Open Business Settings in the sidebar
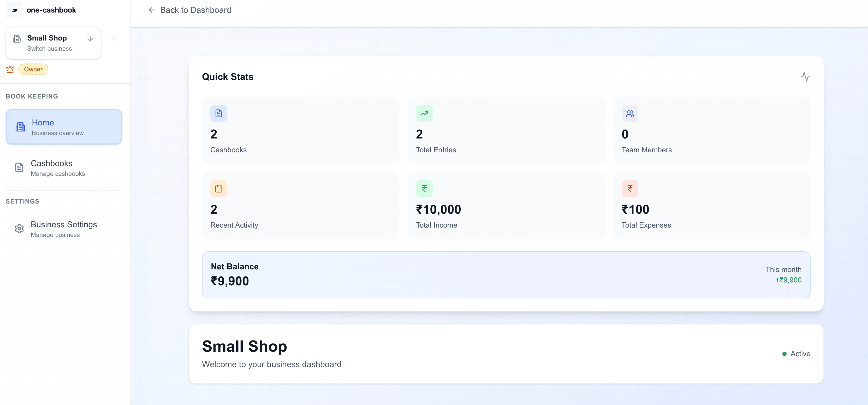Screen dimensions: 868x405 (64, 229)
